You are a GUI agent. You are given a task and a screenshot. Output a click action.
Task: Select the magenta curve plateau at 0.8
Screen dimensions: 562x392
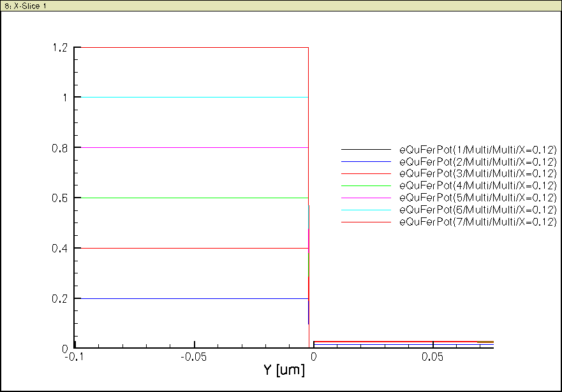[193, 147]
